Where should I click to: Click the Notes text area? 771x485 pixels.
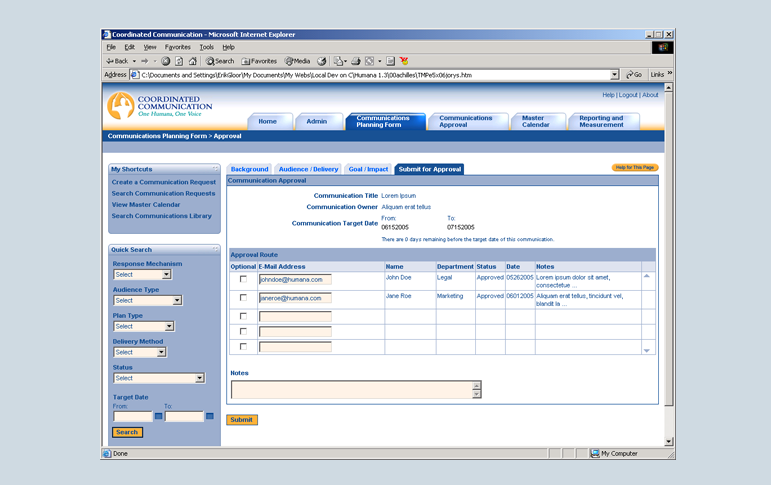coord(351,389)
